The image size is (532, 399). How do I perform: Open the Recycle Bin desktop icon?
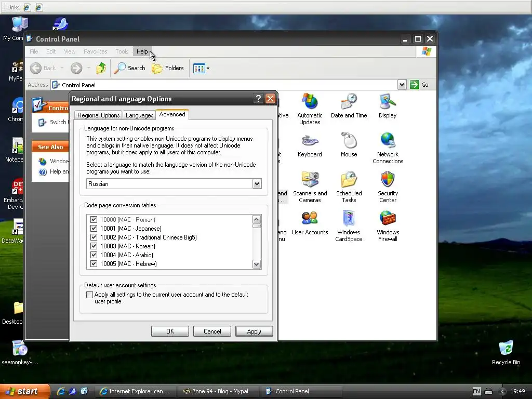(x=506, y=353)
